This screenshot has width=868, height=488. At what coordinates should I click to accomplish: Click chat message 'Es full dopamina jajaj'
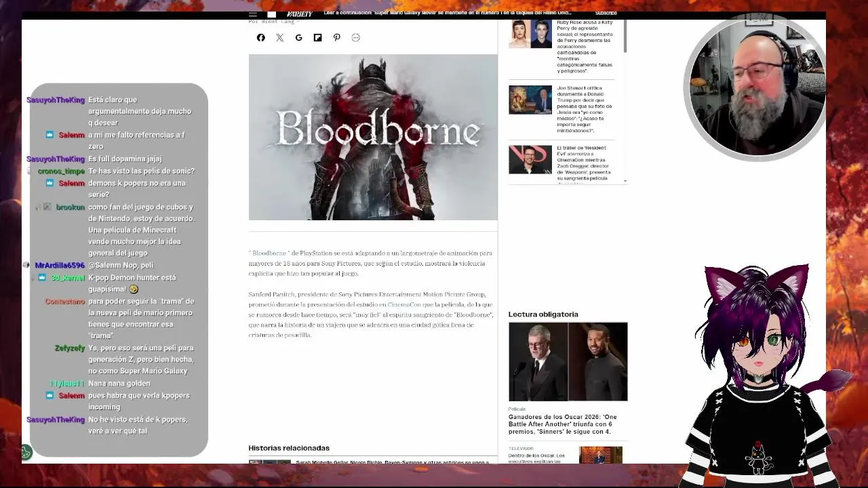(x=125, y=159)
